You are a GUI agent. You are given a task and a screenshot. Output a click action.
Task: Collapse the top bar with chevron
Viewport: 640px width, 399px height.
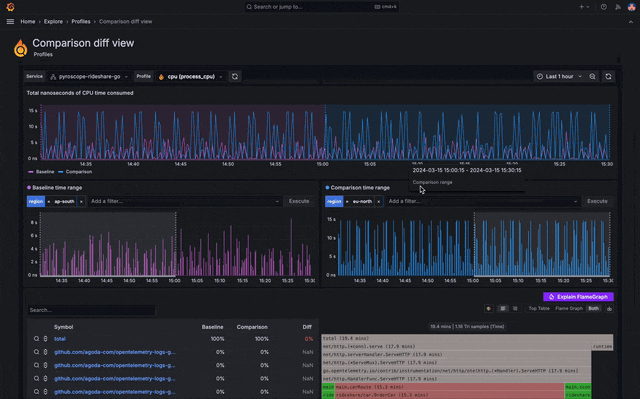tap(631, 22)
